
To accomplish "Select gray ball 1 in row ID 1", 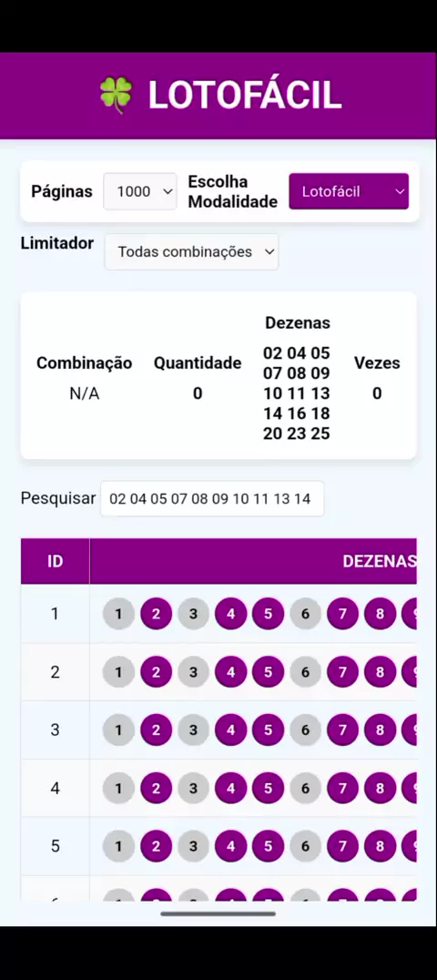I will pyautogui.click(x=118, y=614).
